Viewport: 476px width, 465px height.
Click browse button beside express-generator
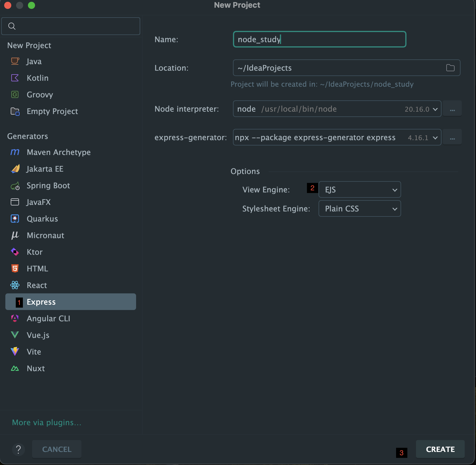pos(452,137)
